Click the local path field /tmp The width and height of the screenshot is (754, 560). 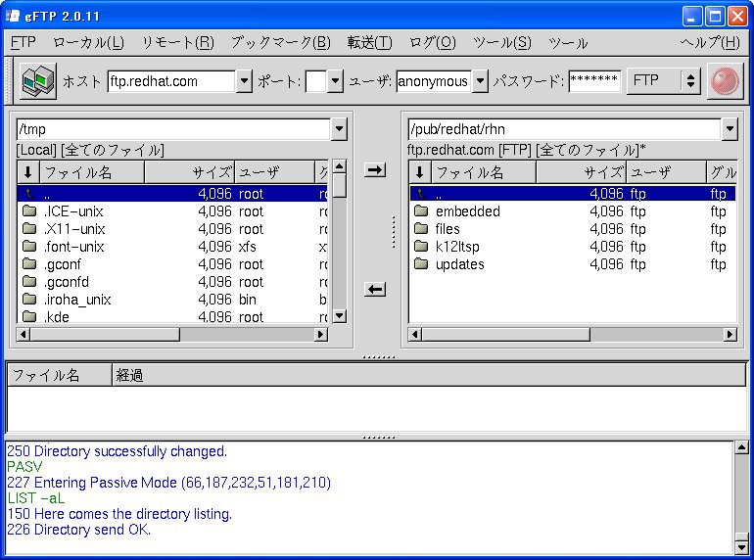(x=173, y=129)
